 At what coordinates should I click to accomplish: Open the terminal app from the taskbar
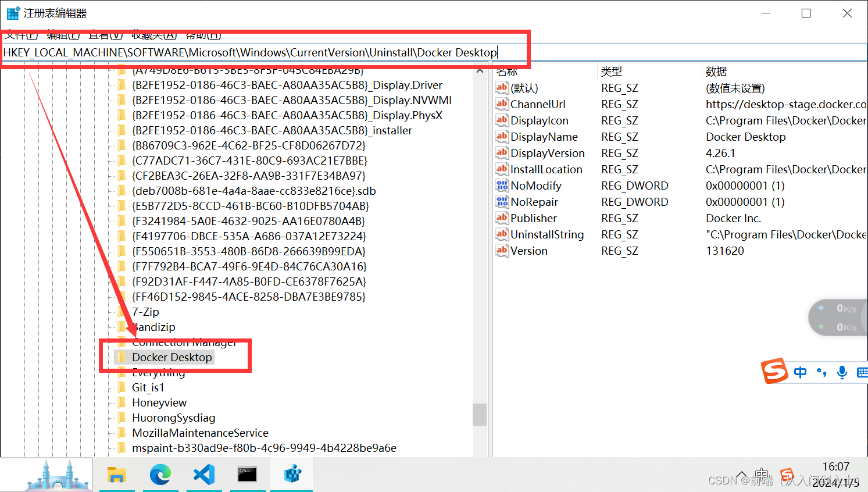pos(247,475)
